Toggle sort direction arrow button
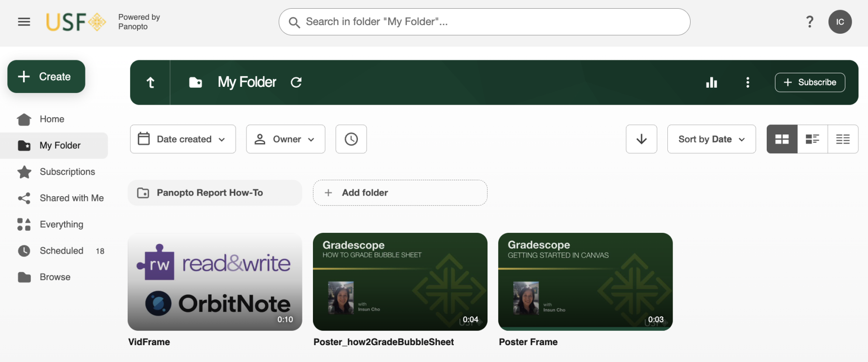 click(641, 139)
